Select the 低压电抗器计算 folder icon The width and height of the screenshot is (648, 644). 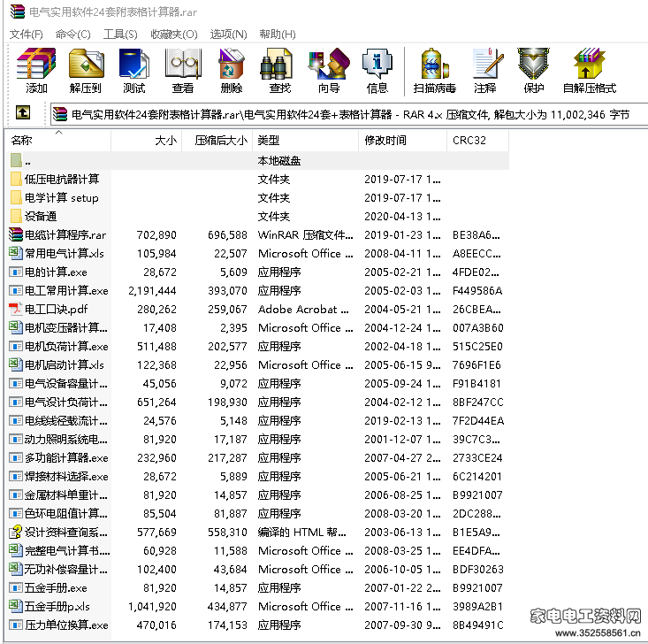coord(16,179)
